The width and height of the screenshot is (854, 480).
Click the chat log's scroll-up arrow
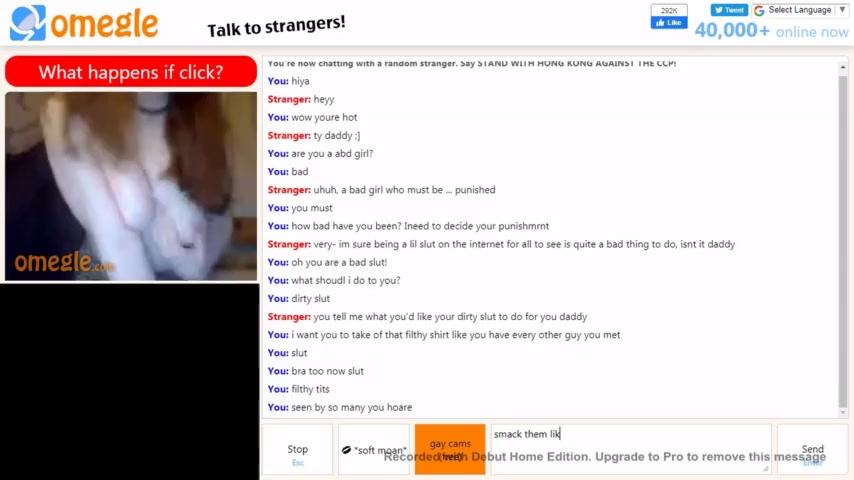click(x=843, y=67)
